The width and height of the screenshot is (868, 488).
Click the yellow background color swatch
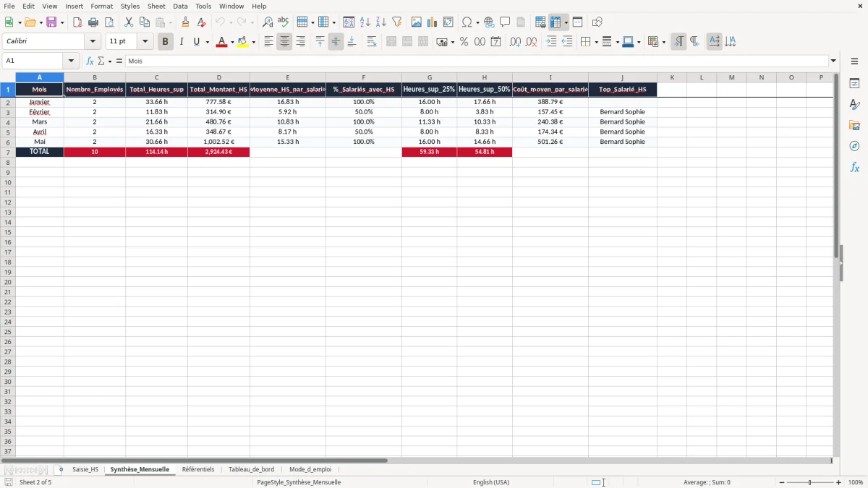coord(243,42)
